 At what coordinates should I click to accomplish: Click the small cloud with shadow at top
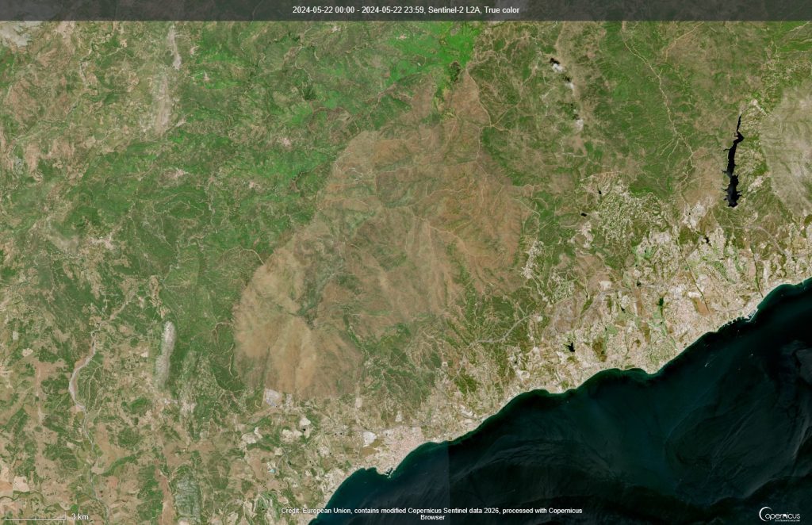coord(556,65)
